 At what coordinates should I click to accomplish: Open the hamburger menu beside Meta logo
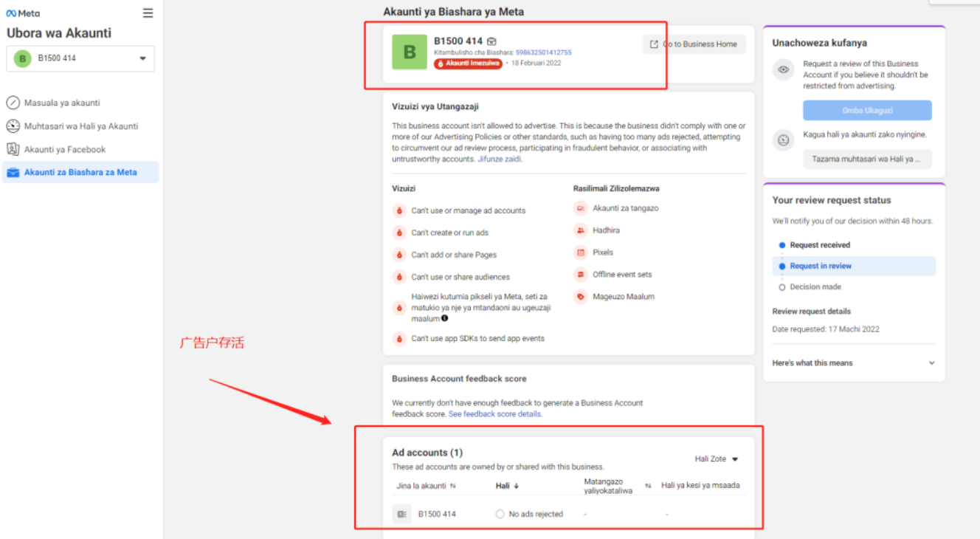(148, 13)
